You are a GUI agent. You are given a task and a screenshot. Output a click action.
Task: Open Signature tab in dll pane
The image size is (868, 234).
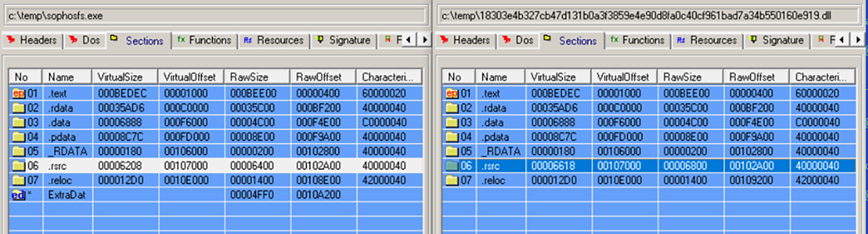pos(777,40)
